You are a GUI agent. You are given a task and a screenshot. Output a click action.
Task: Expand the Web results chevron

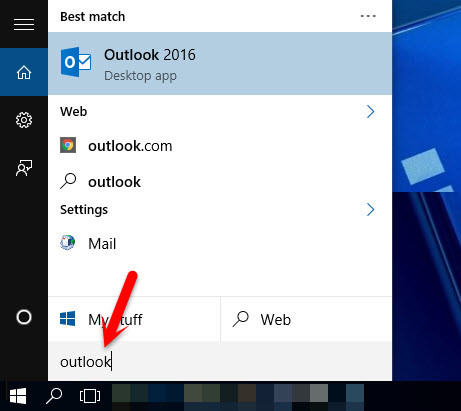[370, 111]
